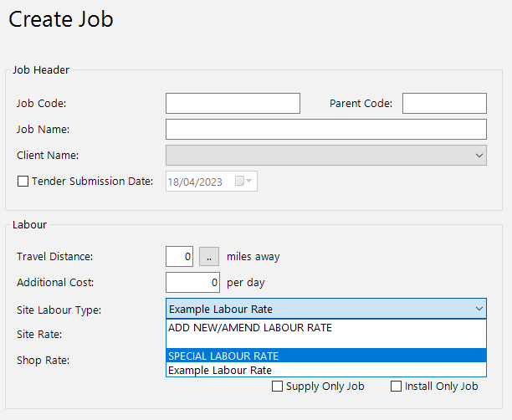Open the Client Name dropdown
This screenshot has width=512, height=420.
(x=326, y=155)
